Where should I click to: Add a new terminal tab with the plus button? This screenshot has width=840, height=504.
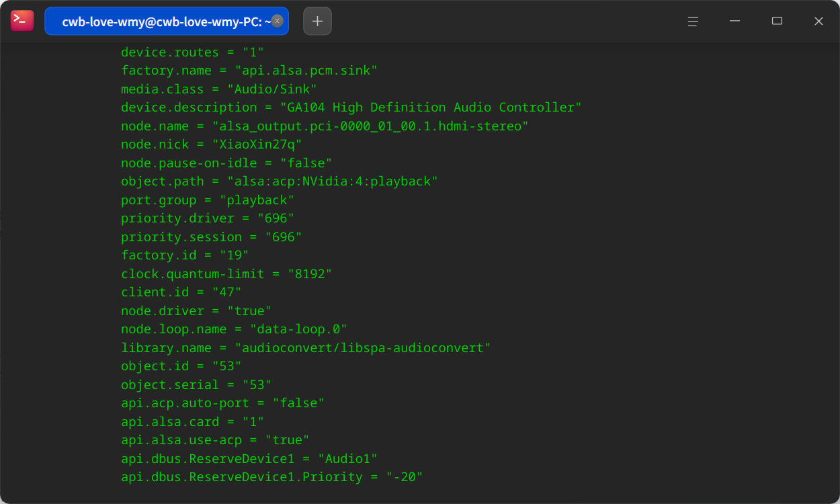tap(317, 21)
